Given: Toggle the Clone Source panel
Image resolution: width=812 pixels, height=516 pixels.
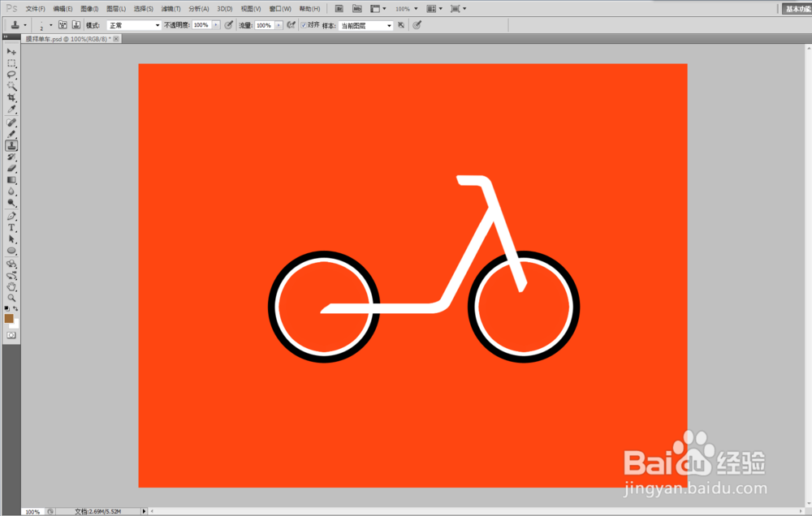Looking at the screenshot, I should pyautogui.click(x=76, y=25).
